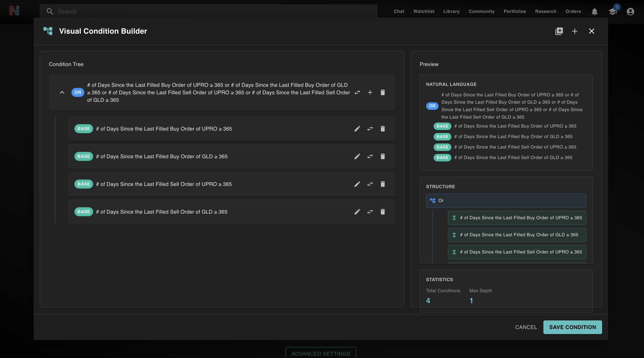
Task: Cancel the condition builder
Action: [526, 327]
